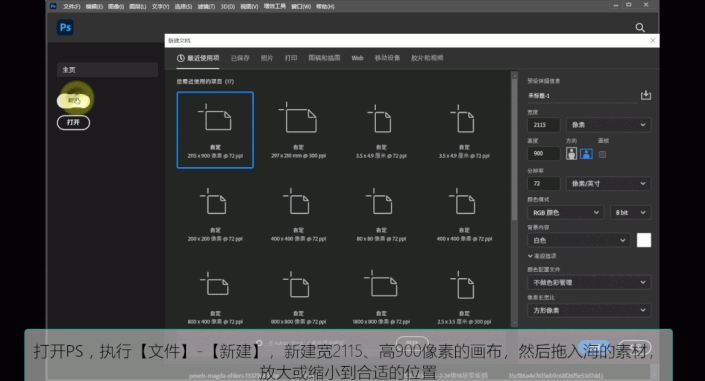Open the resolution unit 像素/英寸 dropdown
Viewport: 705px width, 381px height.
coord(608,184)
